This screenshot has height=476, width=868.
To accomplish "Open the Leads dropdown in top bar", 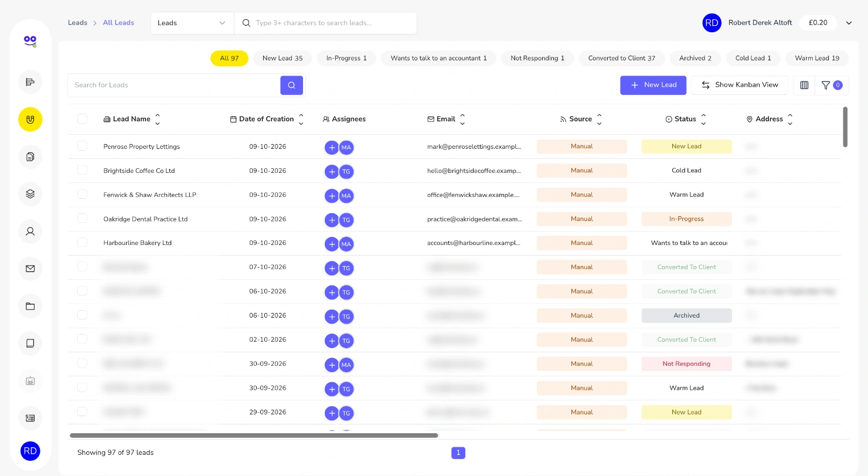I will [x=192, y=23].
